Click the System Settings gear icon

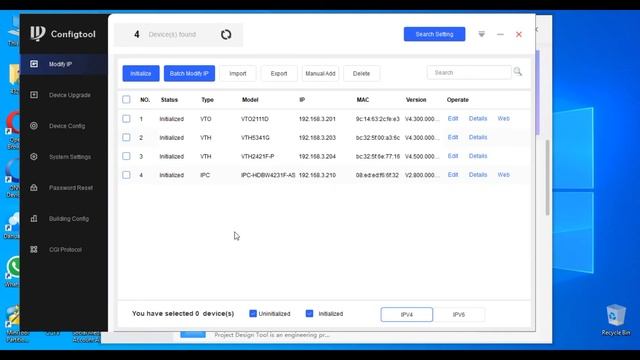click(x=34, y=157)
